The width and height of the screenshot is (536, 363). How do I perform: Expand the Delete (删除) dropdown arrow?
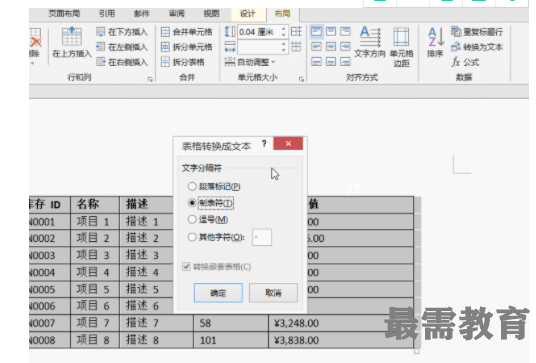point(33,64)
